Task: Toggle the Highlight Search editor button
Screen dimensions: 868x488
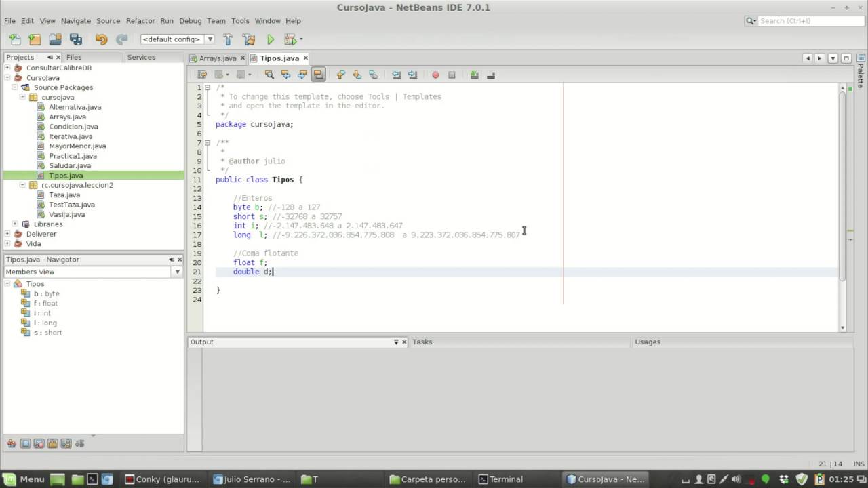Action: click(319, 75)
